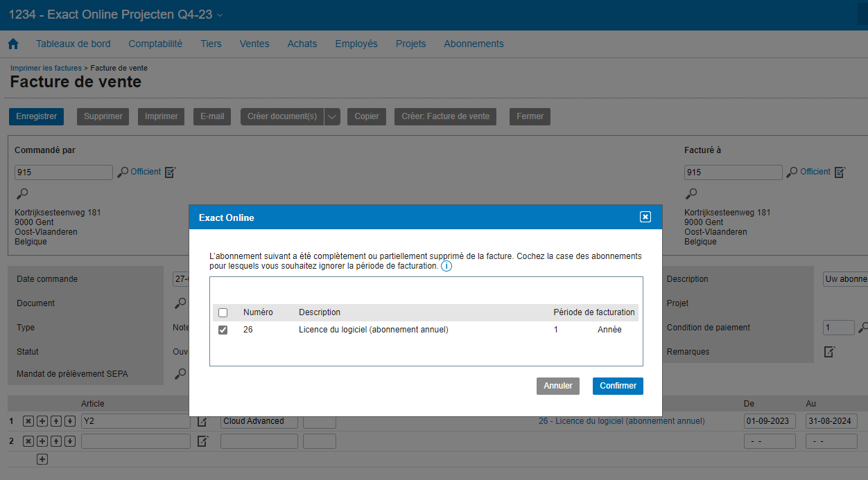868x480 pixels.
Task: Open the article edit icon on line 2
Action: (x=202, y=441)
